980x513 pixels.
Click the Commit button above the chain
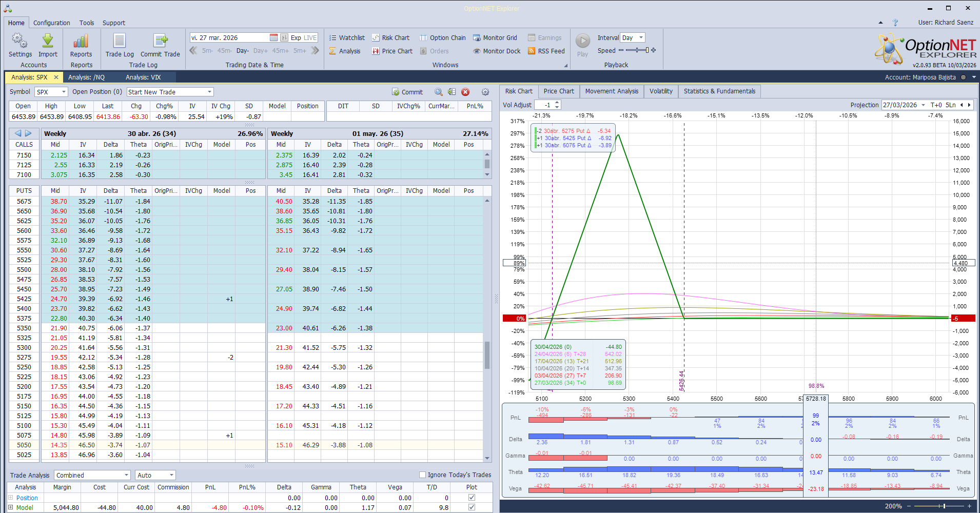click(407, 92)
